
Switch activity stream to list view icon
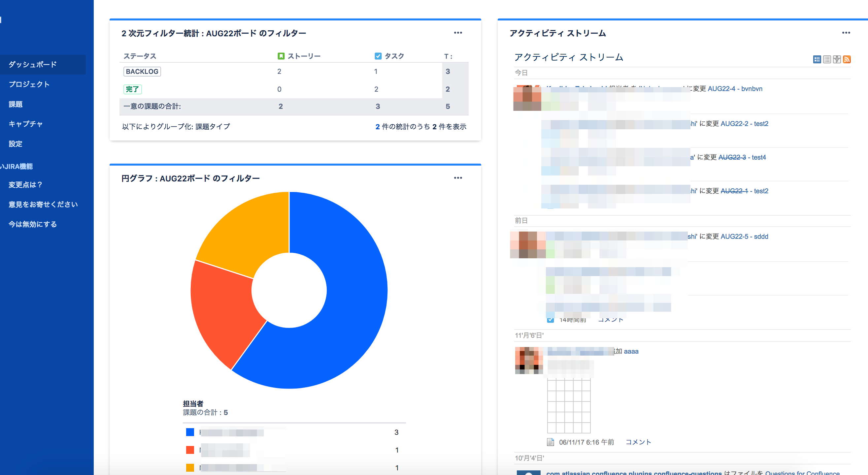pyautogui.click(x=826, y=60)
